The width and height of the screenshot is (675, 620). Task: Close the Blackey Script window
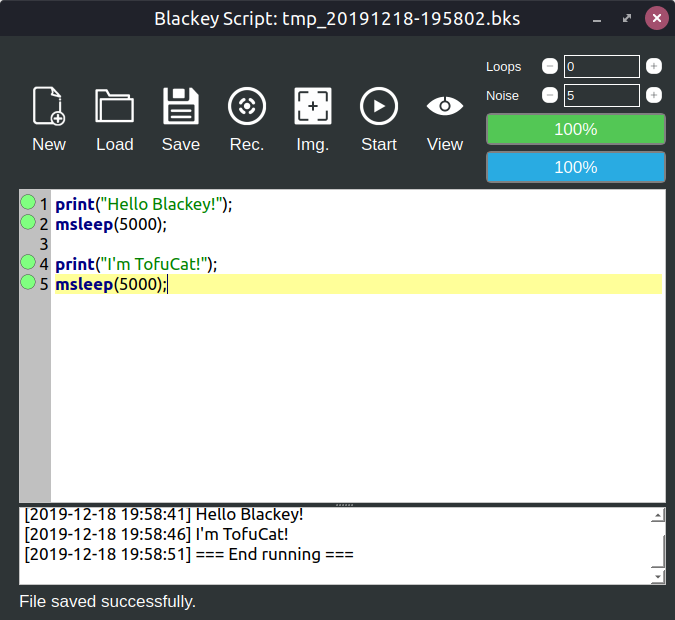coord(657,18)
